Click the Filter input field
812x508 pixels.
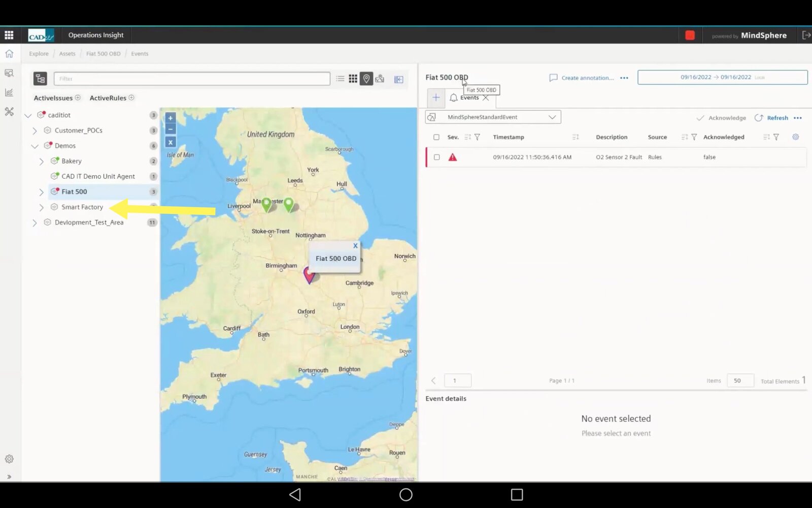pyautogui.click(x=192, y=79)
